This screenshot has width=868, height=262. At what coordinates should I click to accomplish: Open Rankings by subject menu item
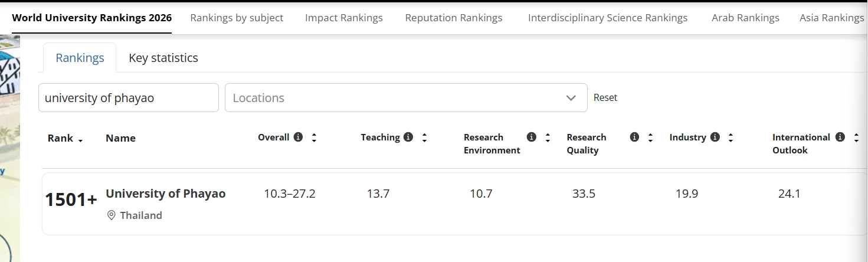click(x=237, y=18)
